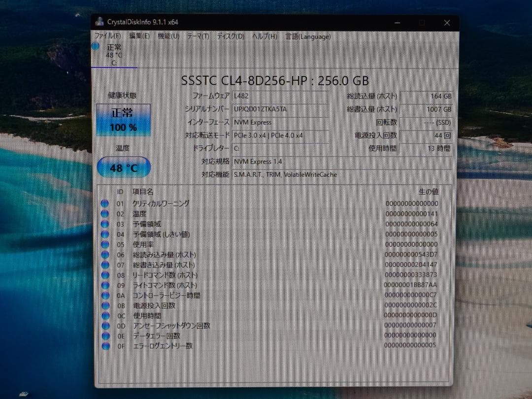
Task: Click status orb for 0E データエラー回数 row
Action: [106, 336]
